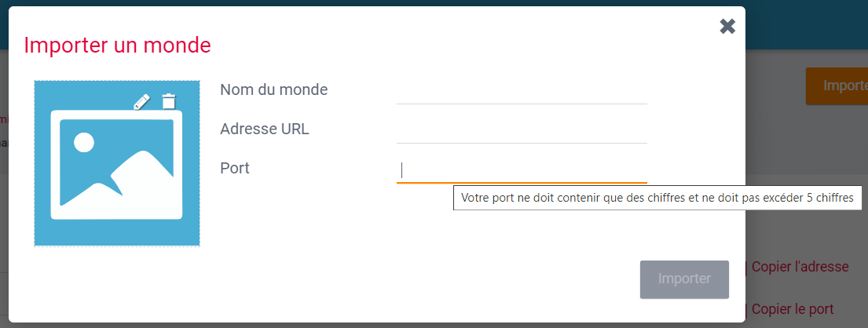Close the Importer un monde dialog
The width and height of the screenshot is (868, 328).
coord(727,27)
